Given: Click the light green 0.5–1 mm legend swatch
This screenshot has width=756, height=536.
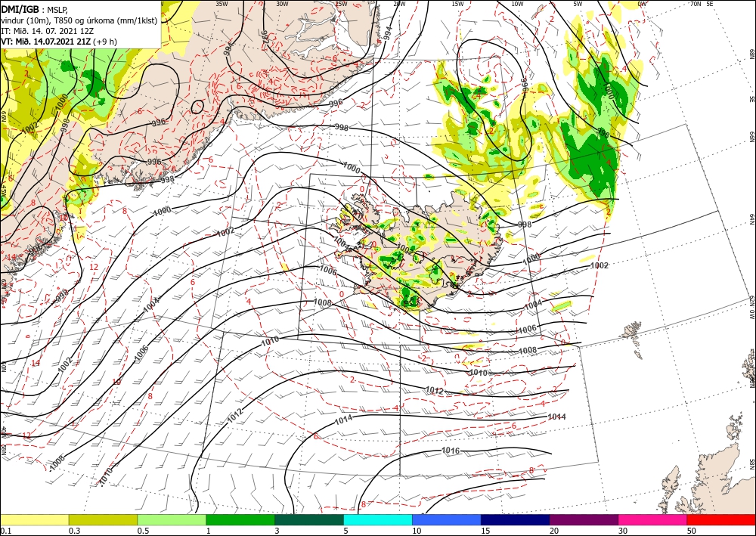Looking at the screenshot, I should pos(172,519).
